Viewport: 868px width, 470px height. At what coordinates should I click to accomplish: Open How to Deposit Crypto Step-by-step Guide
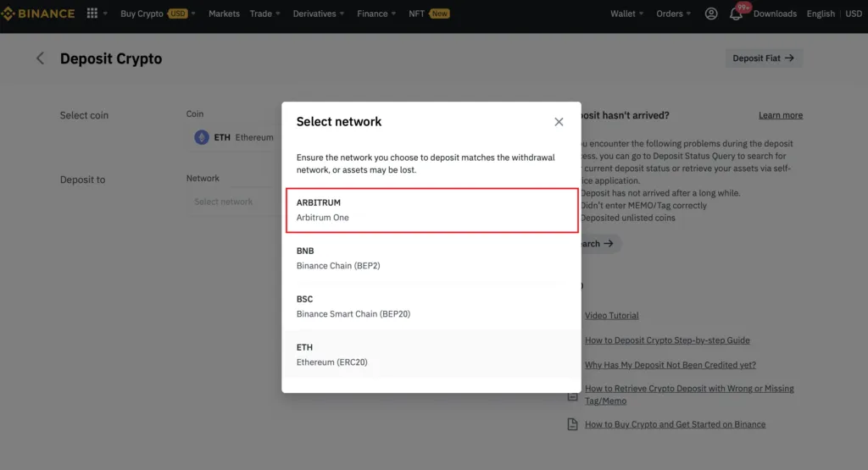(x=667, y=340)
